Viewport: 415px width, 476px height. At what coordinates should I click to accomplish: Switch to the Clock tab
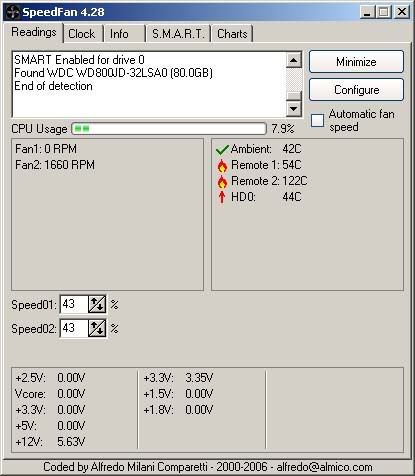pos(82,34)
